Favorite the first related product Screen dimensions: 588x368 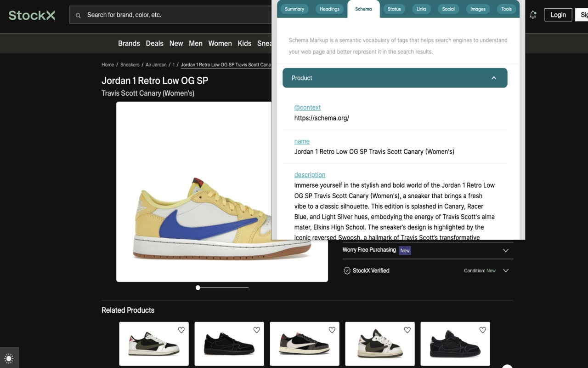point(181,330)
